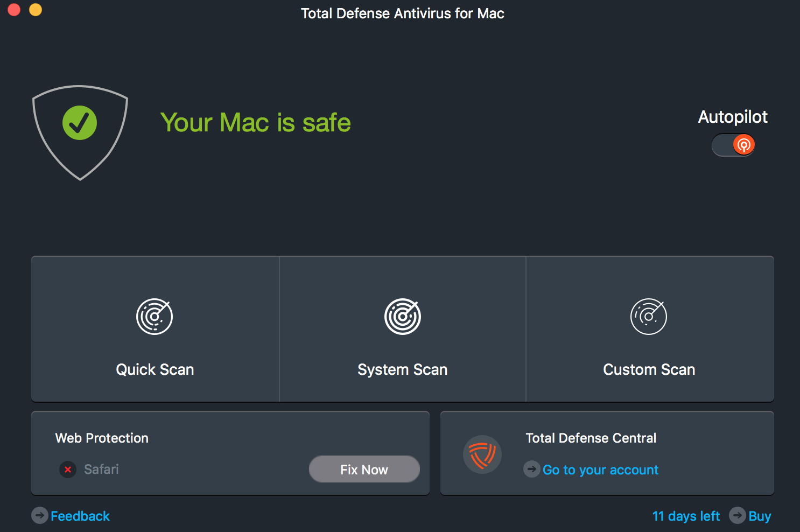Open the Feedback link
Image resolution: width=800 pixels, height=532 pixels.
[x=80, y=516]
